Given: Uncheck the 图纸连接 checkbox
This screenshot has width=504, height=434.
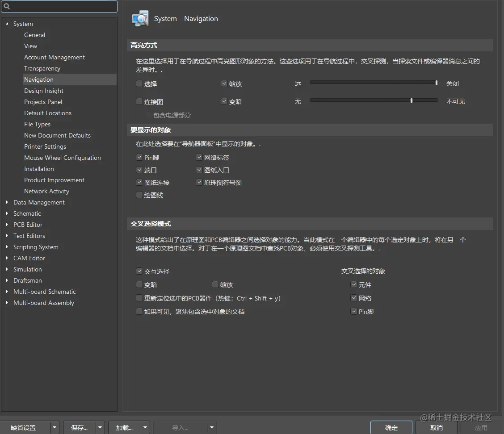Looking at the screenshot, I should [139, 182].
